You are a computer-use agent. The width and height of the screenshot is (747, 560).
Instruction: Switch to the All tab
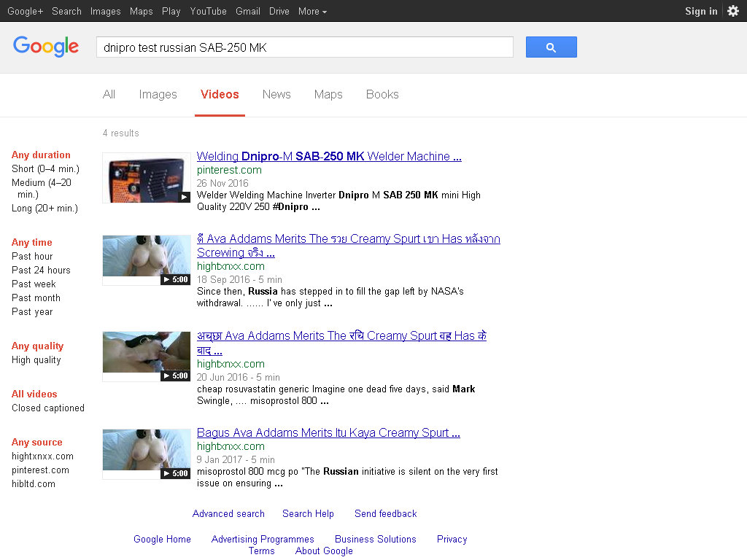[x=109, y=94]
